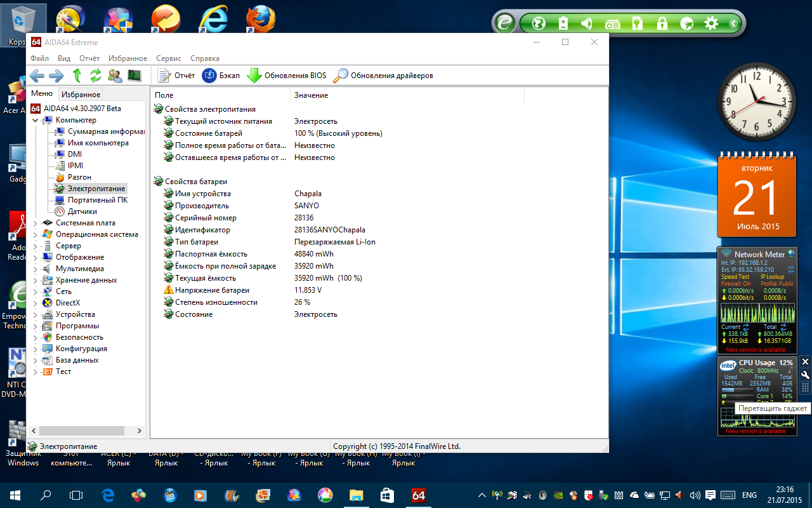Open the Action Center notification icon
Viewport: 812px width, 508px height.
[x=710, y=495]
